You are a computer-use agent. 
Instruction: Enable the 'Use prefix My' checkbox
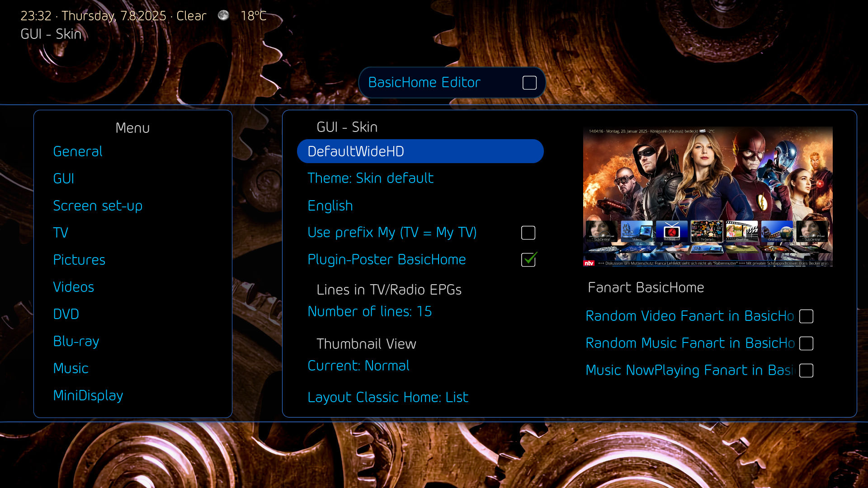(x=528, y=233)
